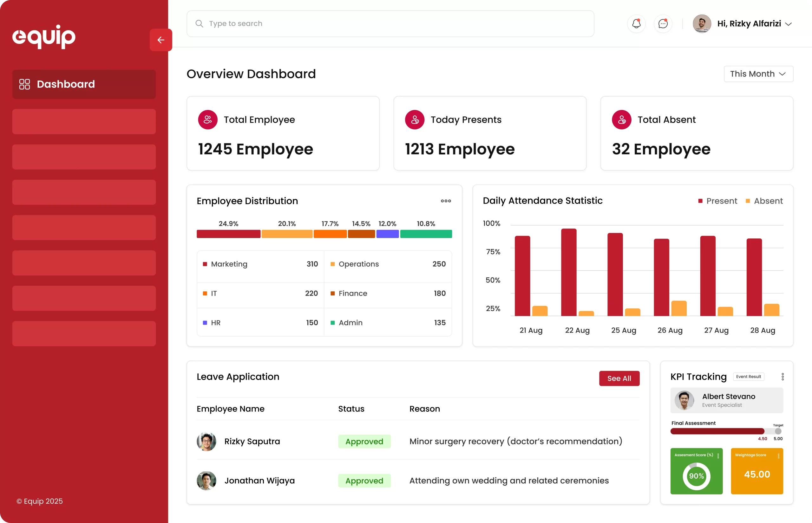Open Weightage Score card options menu
The image size is (812, 523).
(x=778, y=456)
